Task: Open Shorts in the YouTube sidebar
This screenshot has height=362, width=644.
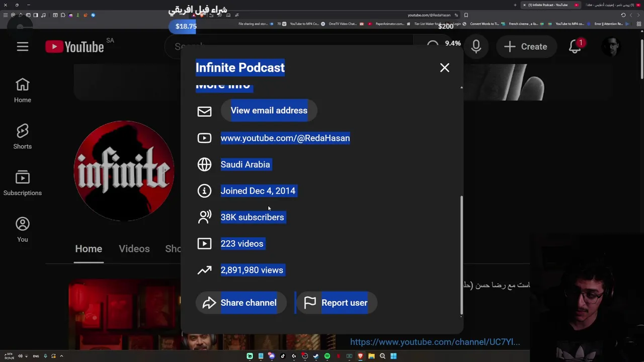Action: pos(23,137)
